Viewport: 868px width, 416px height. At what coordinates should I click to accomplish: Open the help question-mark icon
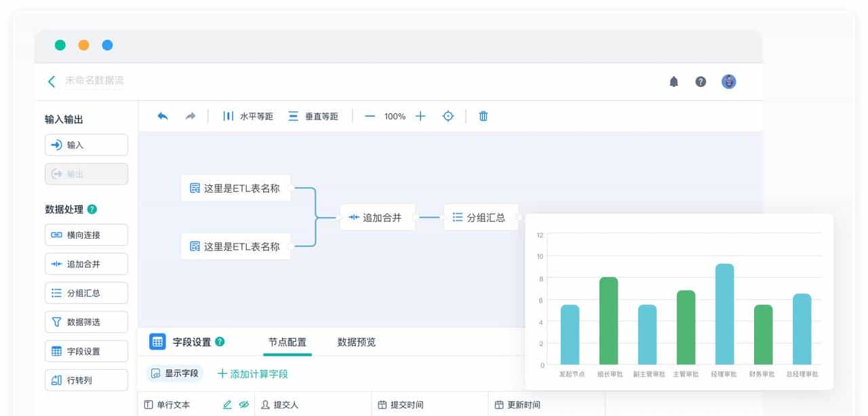pos(701,81)
